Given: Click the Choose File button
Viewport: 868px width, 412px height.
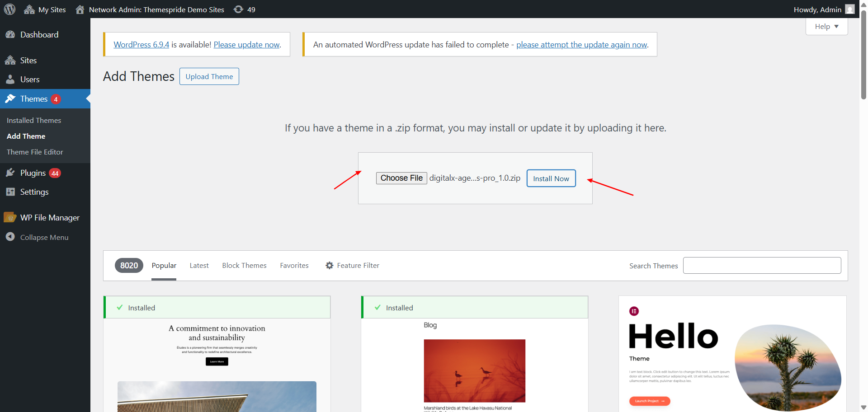Looking at the screenshot, I should click(401, 178).
